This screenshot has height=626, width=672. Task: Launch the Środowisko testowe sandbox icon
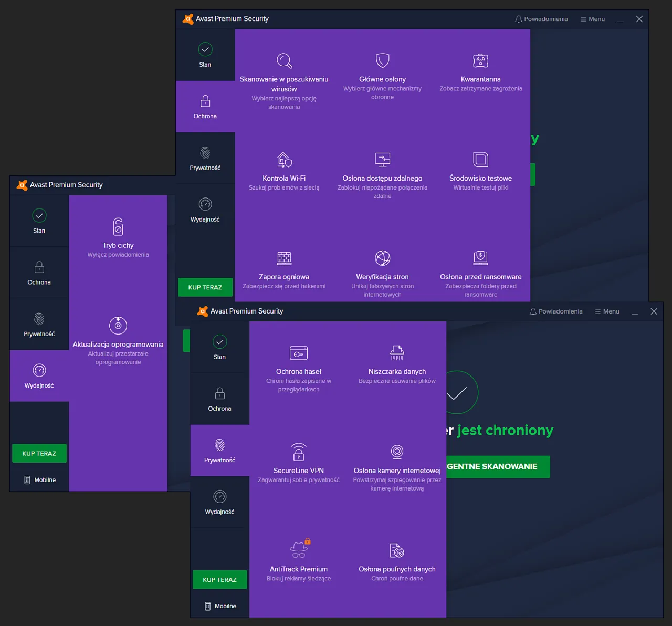point(480,159)
